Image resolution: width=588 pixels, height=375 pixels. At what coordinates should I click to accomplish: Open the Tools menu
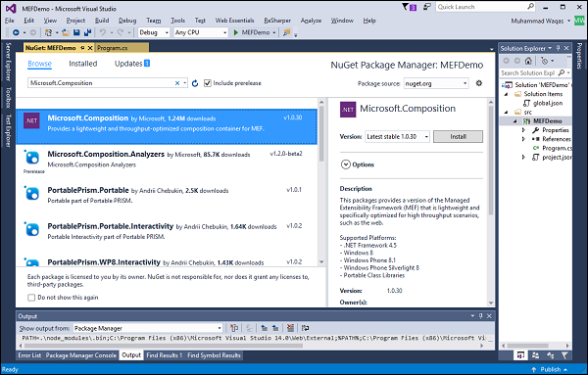point(177,21)
